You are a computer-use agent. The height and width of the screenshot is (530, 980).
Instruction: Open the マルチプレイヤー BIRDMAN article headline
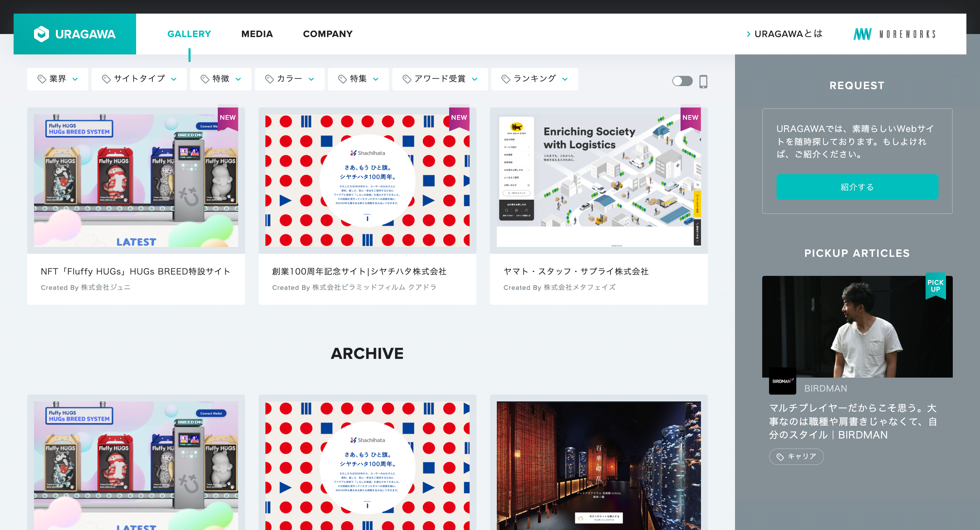pyautogui.click(x=852, y=421)
